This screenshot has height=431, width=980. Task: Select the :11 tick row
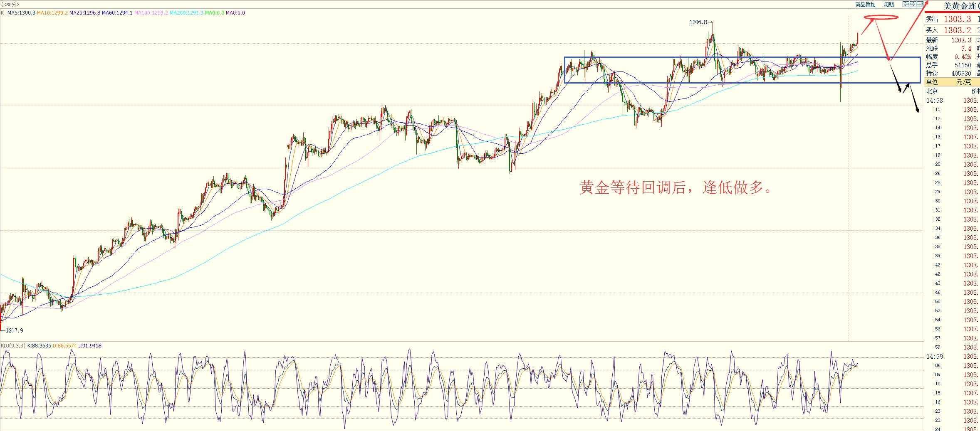(x=952, y=110)
